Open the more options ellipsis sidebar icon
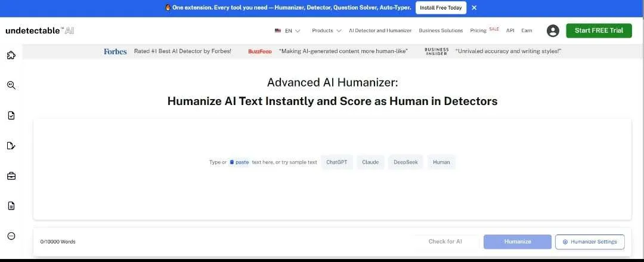 click(x=11, y=236)
